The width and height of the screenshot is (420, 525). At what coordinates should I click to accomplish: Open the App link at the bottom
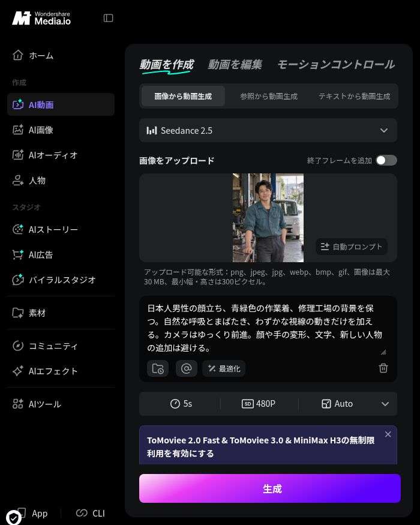(33, 513)
